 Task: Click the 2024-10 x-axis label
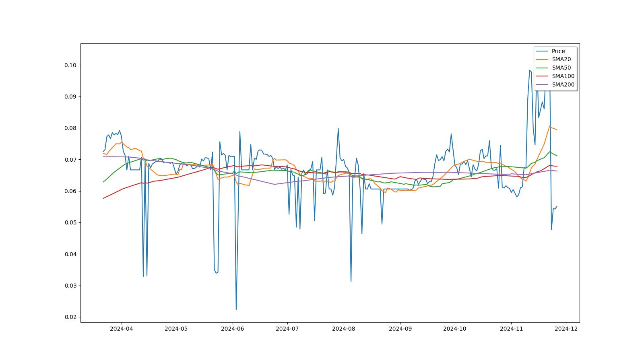click(455, 329)
